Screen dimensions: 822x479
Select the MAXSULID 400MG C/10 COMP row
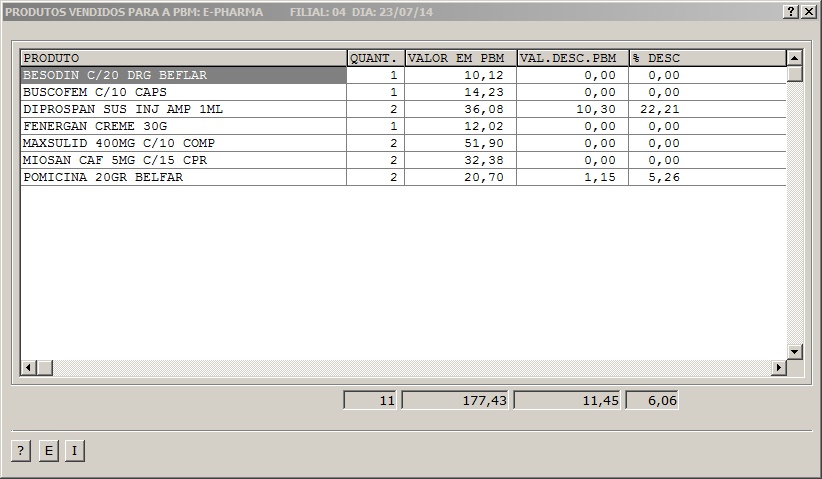183,143
